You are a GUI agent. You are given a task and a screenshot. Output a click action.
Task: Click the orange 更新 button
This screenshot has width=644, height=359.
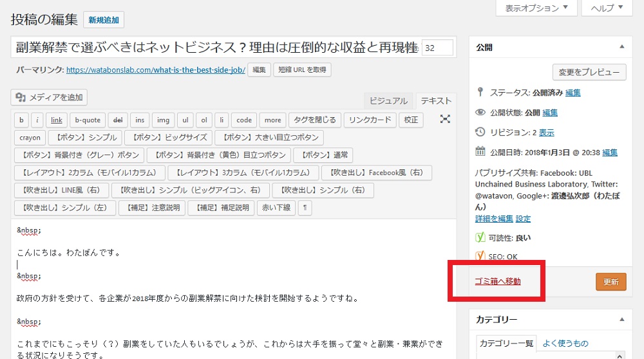[611, 282]
